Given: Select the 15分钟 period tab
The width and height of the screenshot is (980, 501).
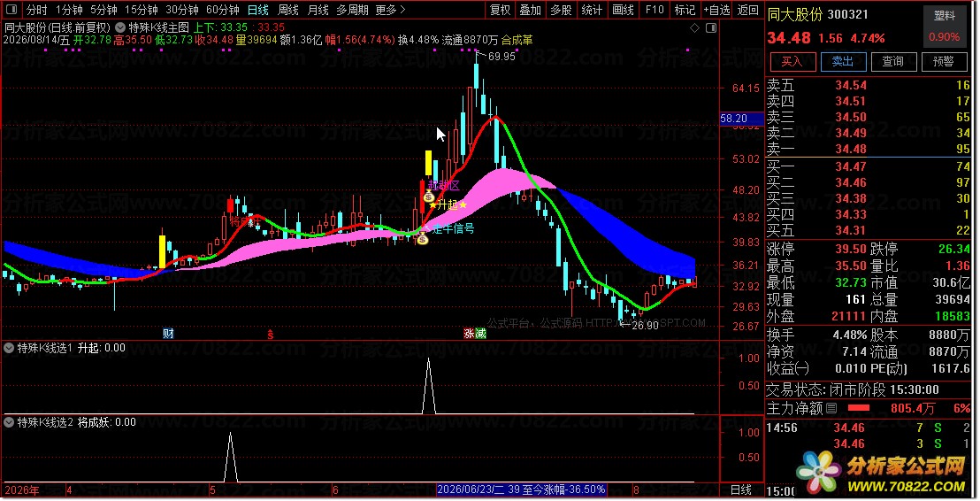Looking at the screenshot, I should point(141,10).
